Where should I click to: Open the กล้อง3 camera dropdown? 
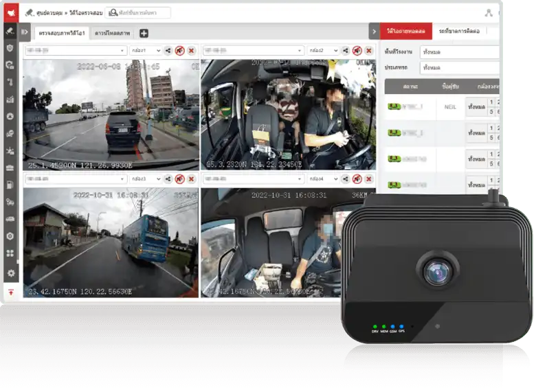click(145, 179)
